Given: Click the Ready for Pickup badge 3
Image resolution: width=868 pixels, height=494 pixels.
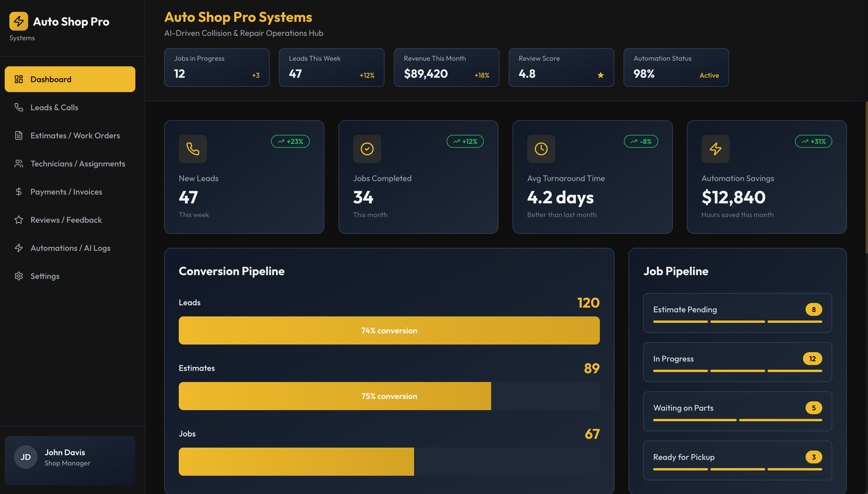Looking at the screenshot, I should [x=814, y=457].
